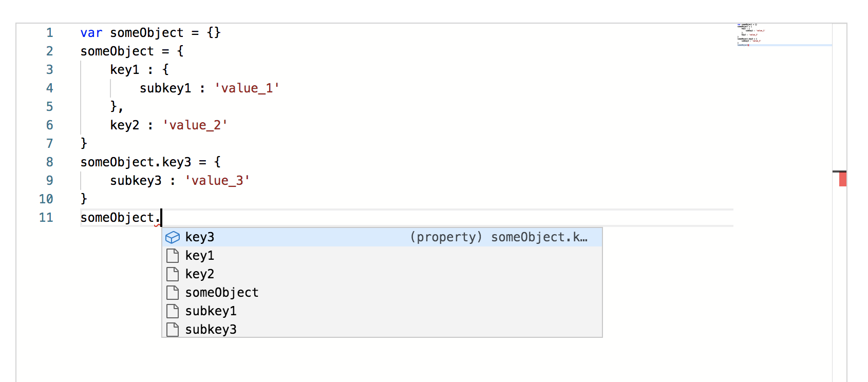
Task: Choose subkey1 from the completion list
Action: tap(382, 311)
